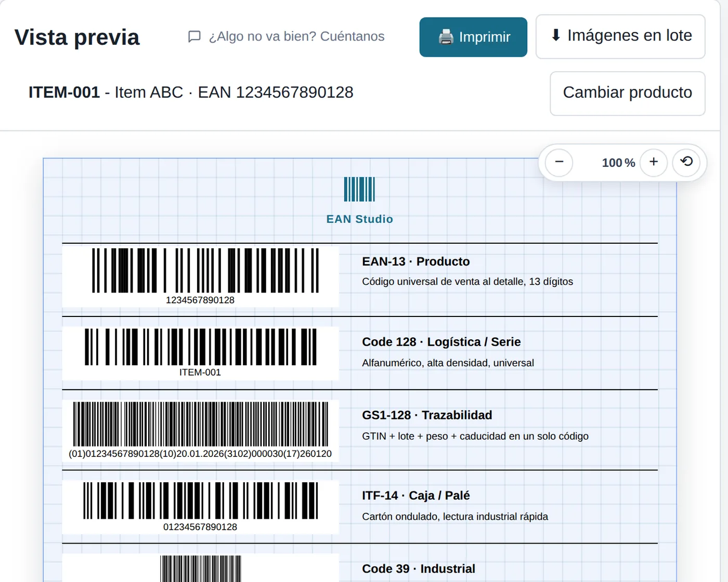Click 'Código universal de venta al detalle' description
Viewport: 728px width, 582px height.
(467, 282)
